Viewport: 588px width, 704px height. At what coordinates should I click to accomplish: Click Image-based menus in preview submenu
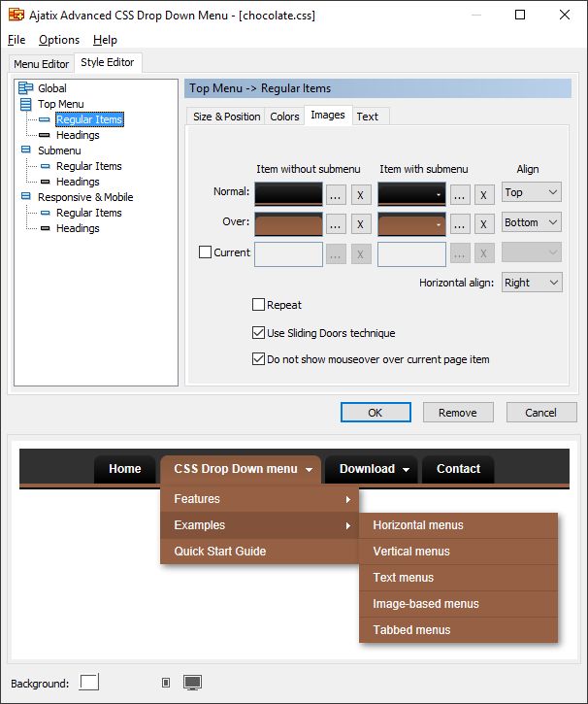(x=458, y=604)
